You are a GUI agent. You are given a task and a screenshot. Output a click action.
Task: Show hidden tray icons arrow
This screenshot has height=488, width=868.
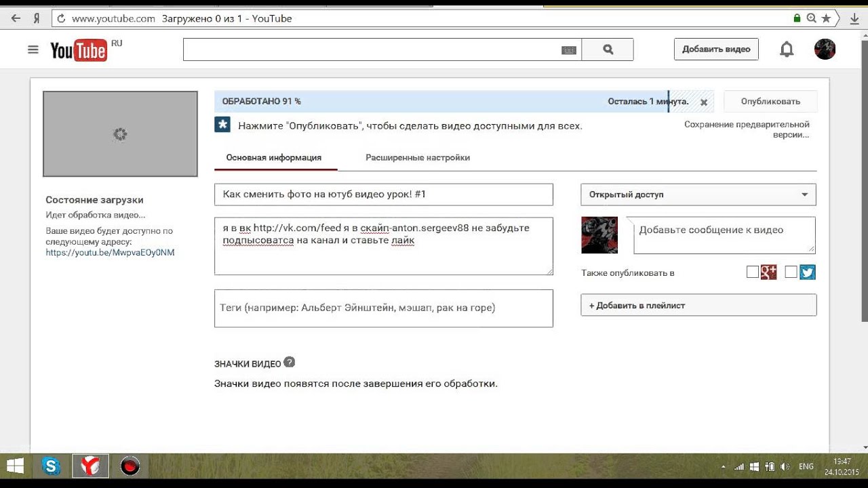pos(723,467)
